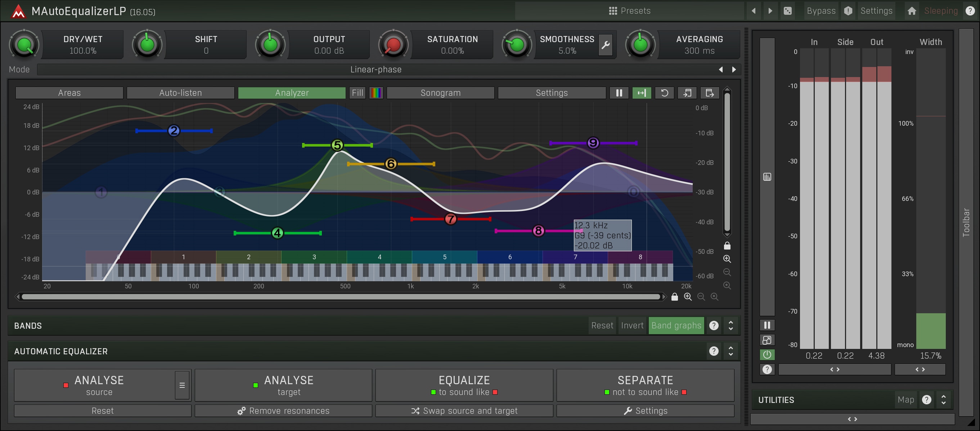The height and width of the screenshot is (431, 980).
Task: Load next preset arrow
Action: click(x=770, y=11)
